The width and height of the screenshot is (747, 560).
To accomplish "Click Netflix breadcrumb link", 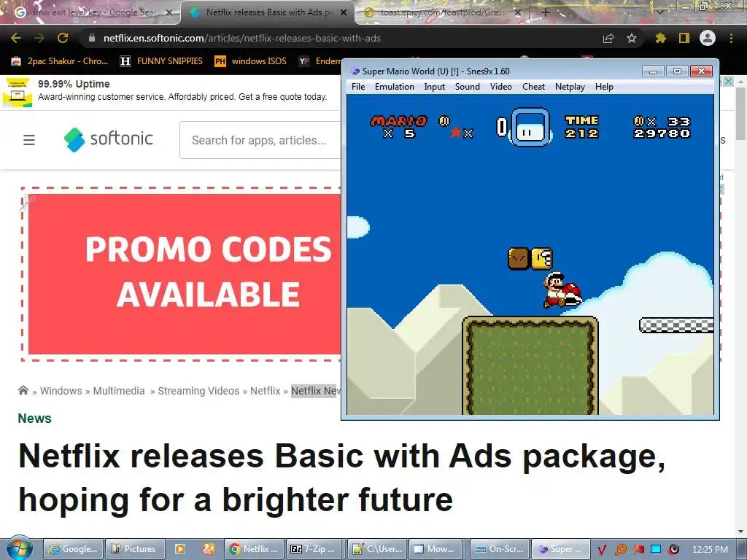I will pyautogui.click(x=265, y=391).
